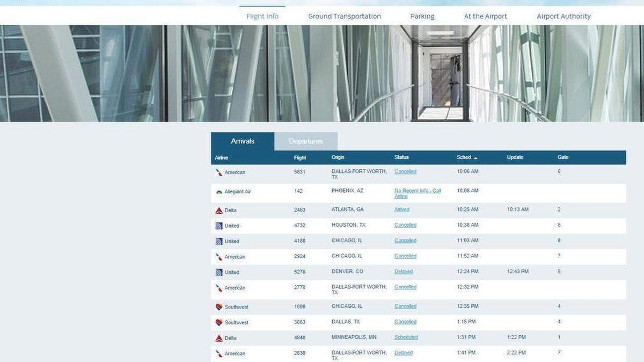Click United logo for flight 5276
644x362 pixels.
pos(219,272)
